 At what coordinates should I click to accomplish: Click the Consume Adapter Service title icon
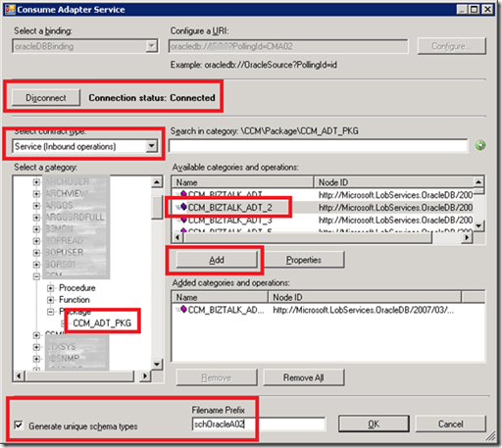10,10
